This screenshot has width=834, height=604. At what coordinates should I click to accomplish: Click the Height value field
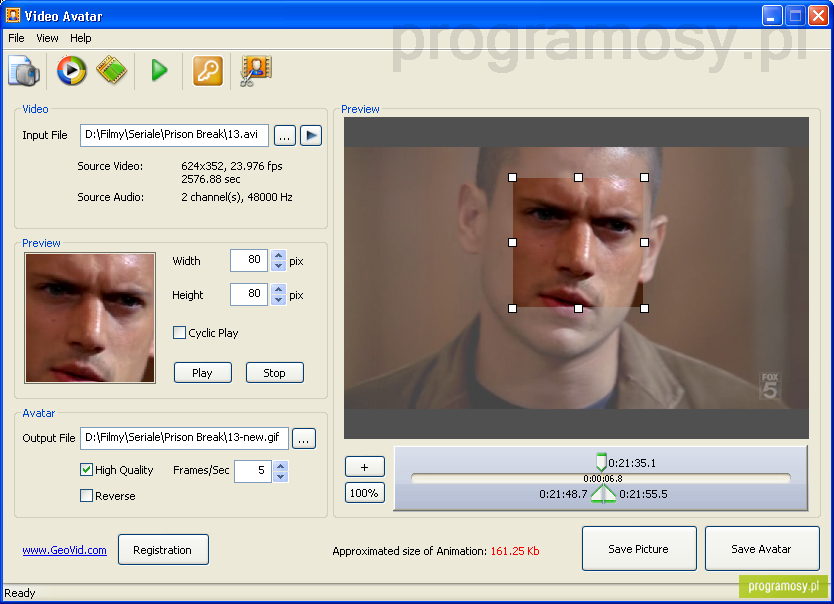[249, 295]
